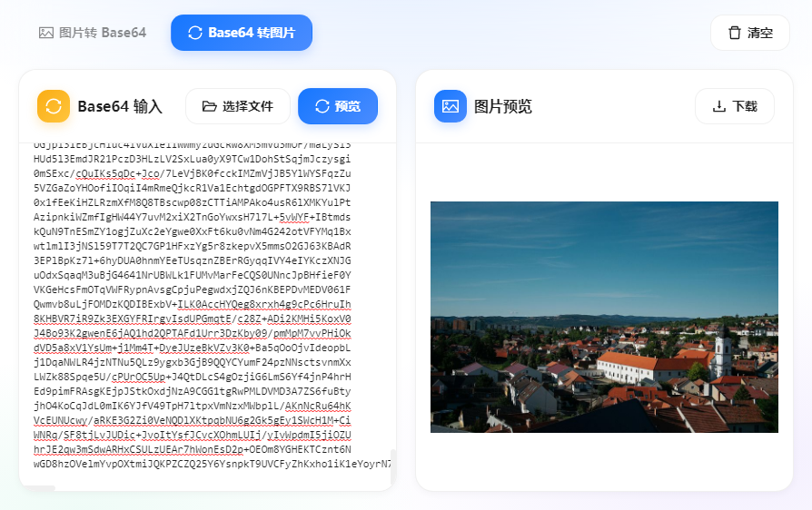Image resolution: width=812 pixels, height=510 pixels.
Task: Click the 图片预览 heading text
Action: point(503,106)
